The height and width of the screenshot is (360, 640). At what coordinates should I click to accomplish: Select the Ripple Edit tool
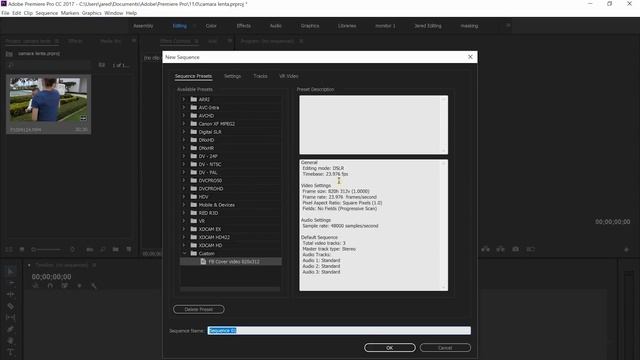[11, 294]
